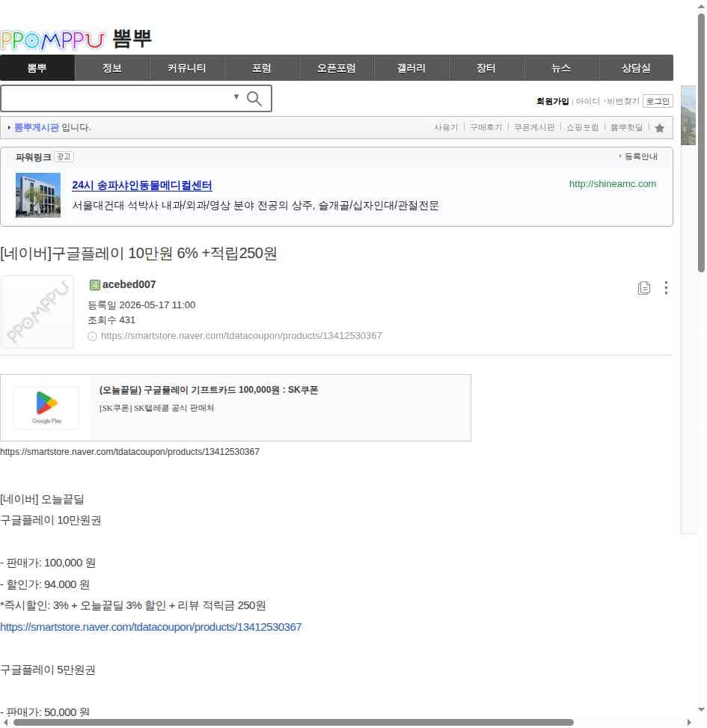Viewport: 707px width, 728px height.
Task: Open the 오픈포럼 menu tab
Action: click(337, 68)
